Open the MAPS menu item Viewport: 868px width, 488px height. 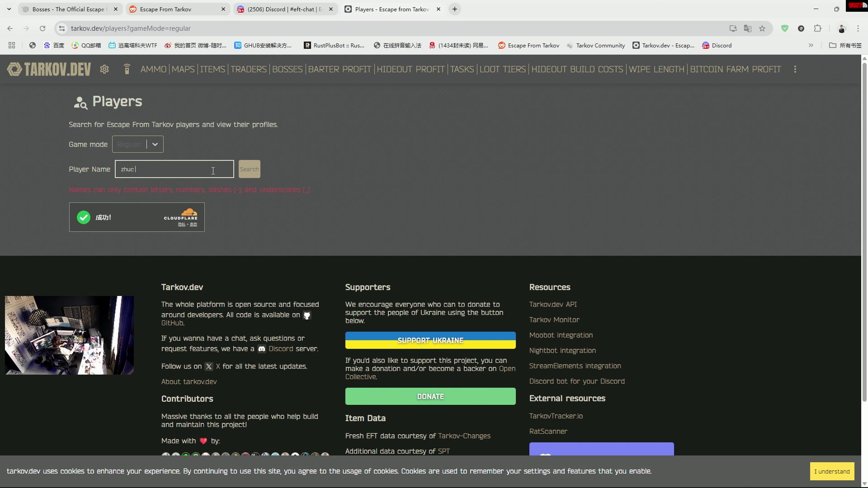[x=183, y=69]
